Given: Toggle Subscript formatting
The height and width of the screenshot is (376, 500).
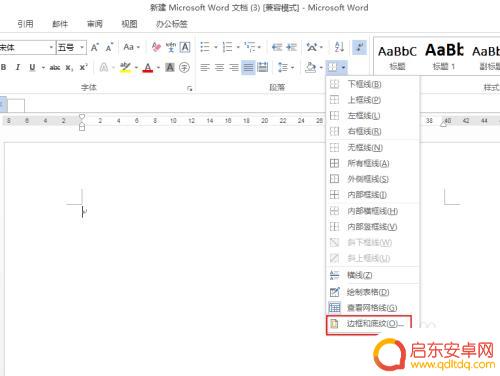Looking at the screenshot, I should pyautogui.click(x=69, y=68).
